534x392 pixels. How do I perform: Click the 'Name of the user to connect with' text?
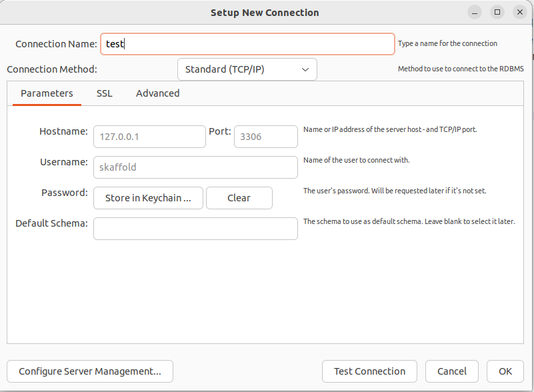click(x=356, y=160)
